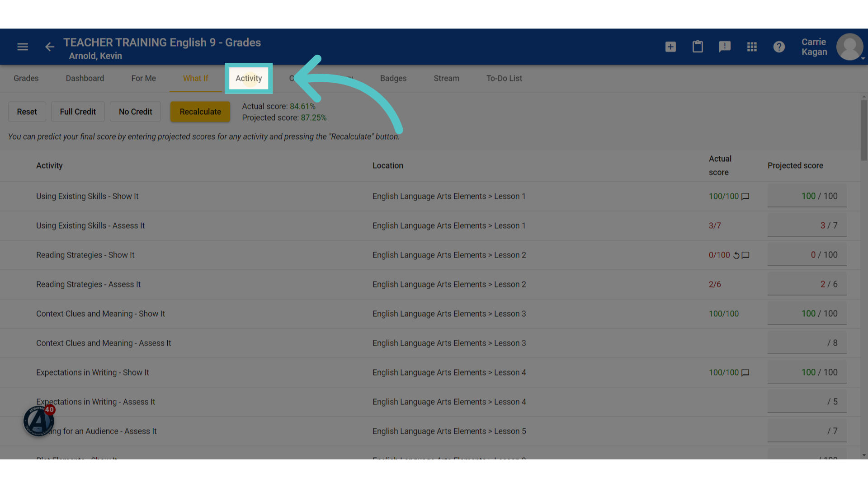Open the clipboard icon in header
This screenshot has width=868, height=488.
pos(698,47)
